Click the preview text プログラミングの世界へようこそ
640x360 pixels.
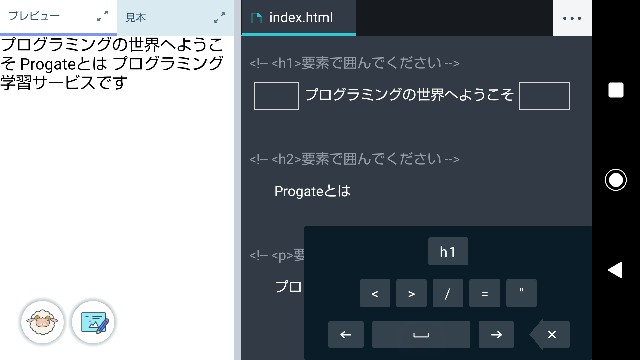point(111,54)
